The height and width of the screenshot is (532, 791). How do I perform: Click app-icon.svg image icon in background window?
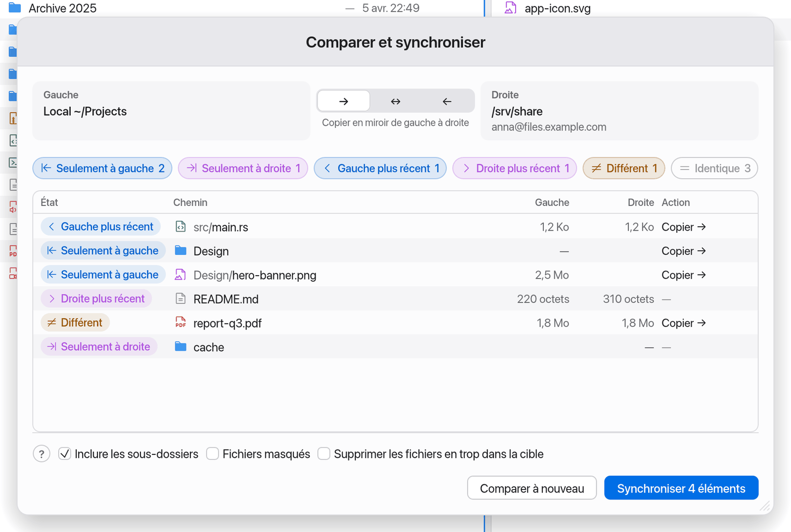[510, 8]
